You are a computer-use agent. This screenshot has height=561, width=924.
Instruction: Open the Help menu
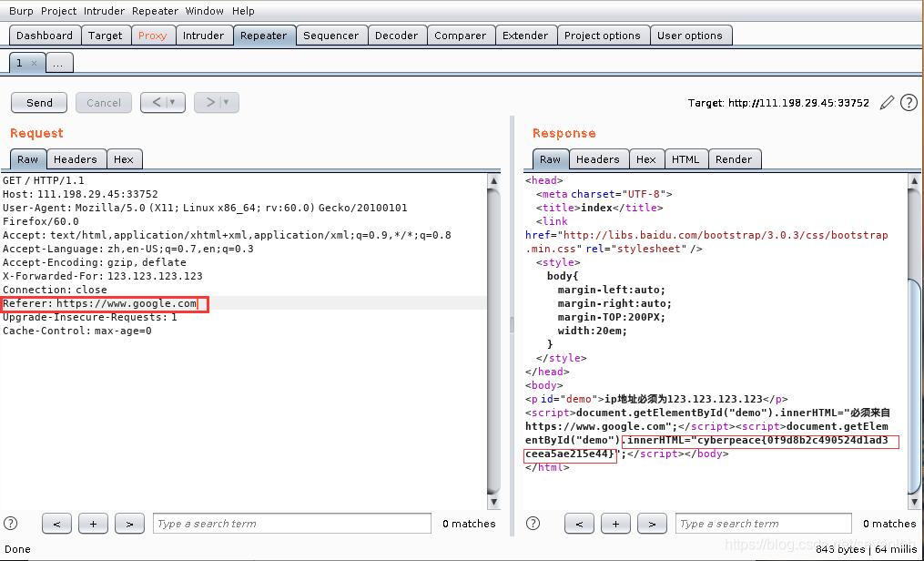pyautogui.click(x=243, y=11)
